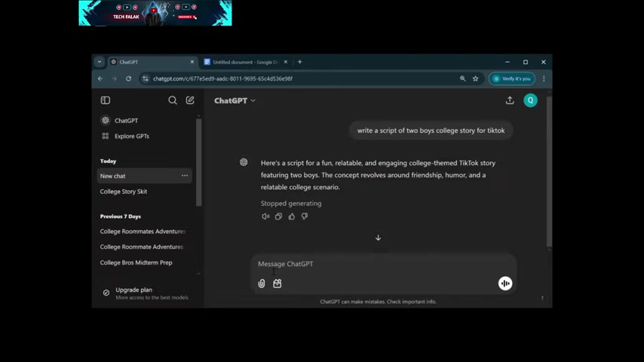Viewport: 644px width, 362px height.
Task: Go back in browser
Action: coord(100,78)
